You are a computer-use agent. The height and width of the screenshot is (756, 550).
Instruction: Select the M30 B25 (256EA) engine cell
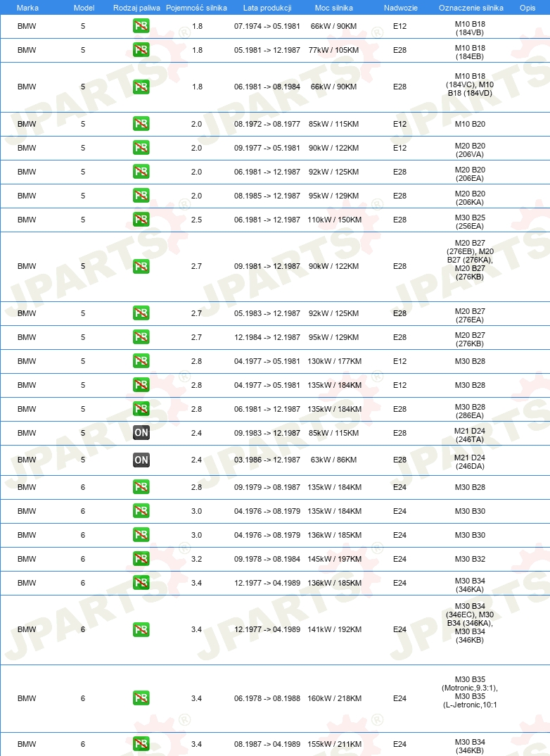pos(470,222)
